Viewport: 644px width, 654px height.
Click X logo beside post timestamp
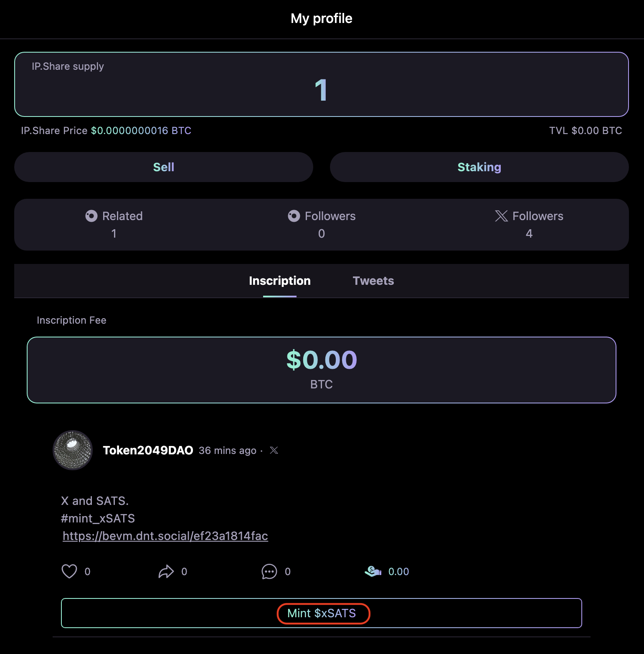tap(274, 450)
